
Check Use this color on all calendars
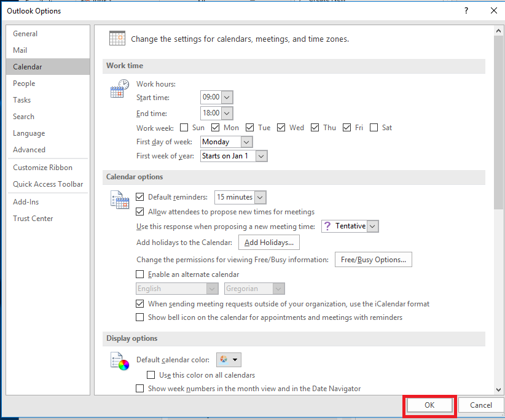tap(151, 375)
